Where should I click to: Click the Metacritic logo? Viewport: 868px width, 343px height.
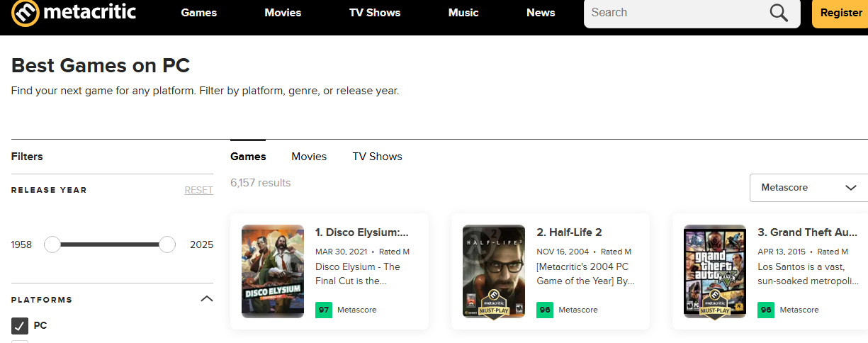[74, 13]
